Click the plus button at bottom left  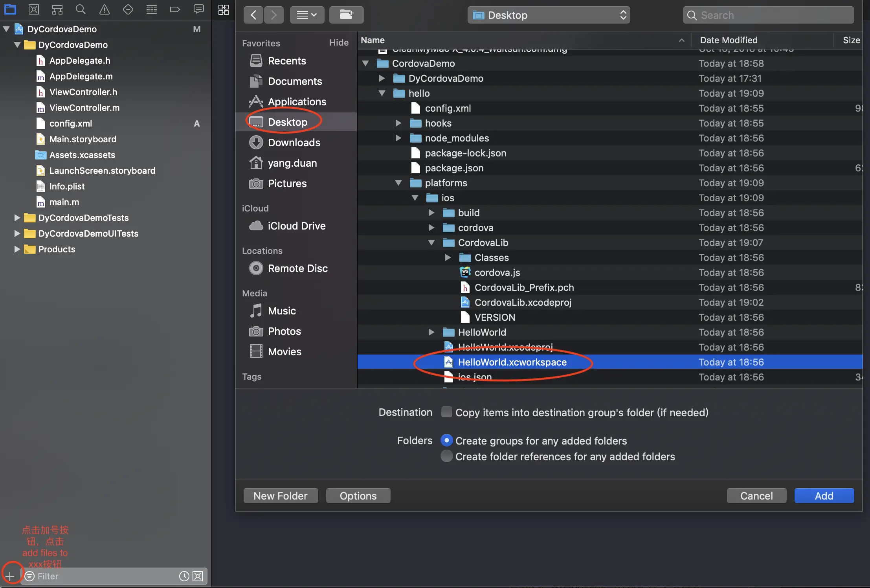point(10,576)
